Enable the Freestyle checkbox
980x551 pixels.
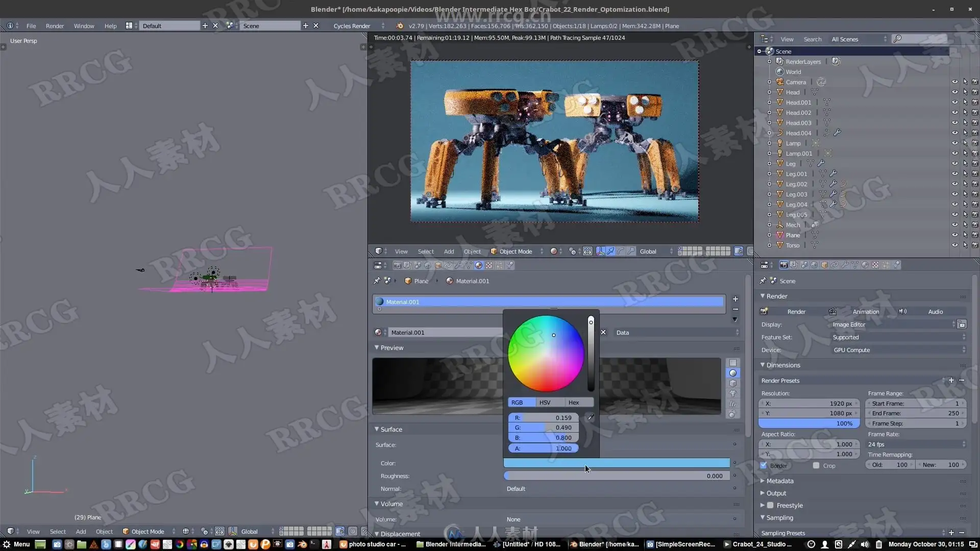pyautogui.click(x=771, y=505)
